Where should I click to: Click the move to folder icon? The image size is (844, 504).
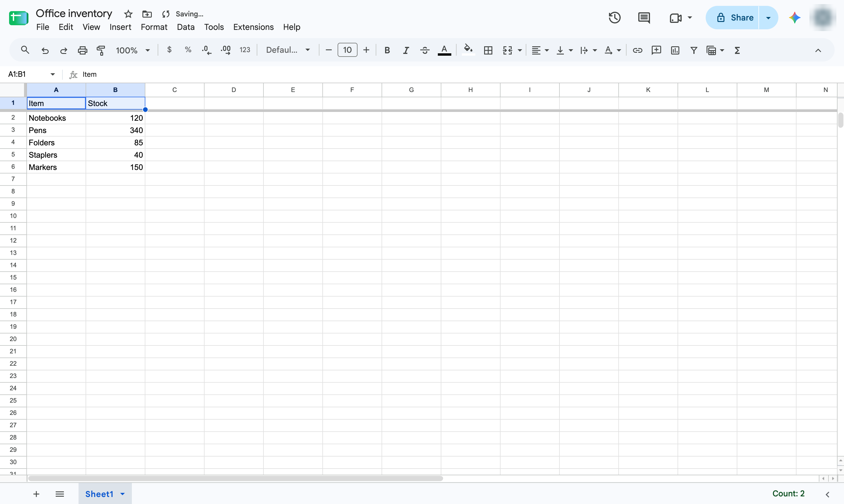(147, 14)
